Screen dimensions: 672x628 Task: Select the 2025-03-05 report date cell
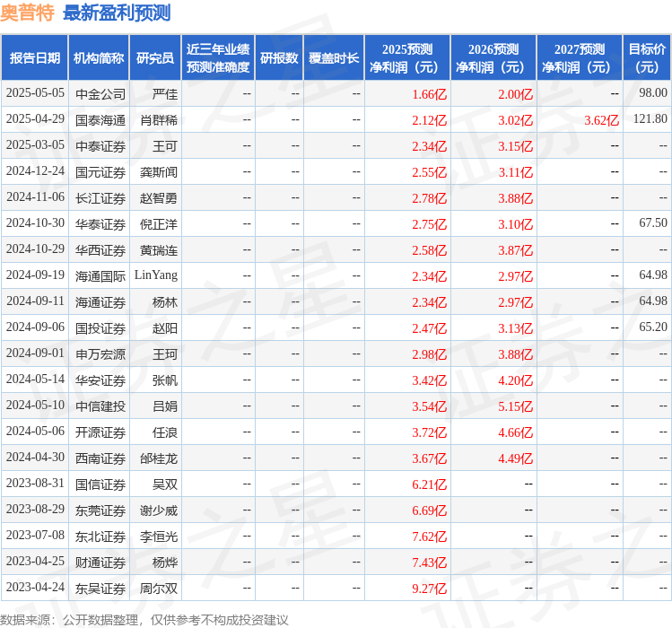pos(35,145)
